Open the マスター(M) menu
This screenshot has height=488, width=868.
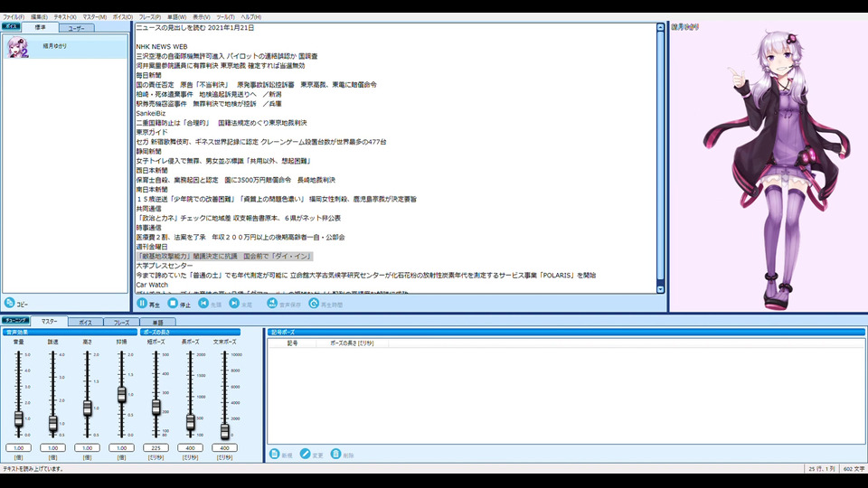(95, 17)
